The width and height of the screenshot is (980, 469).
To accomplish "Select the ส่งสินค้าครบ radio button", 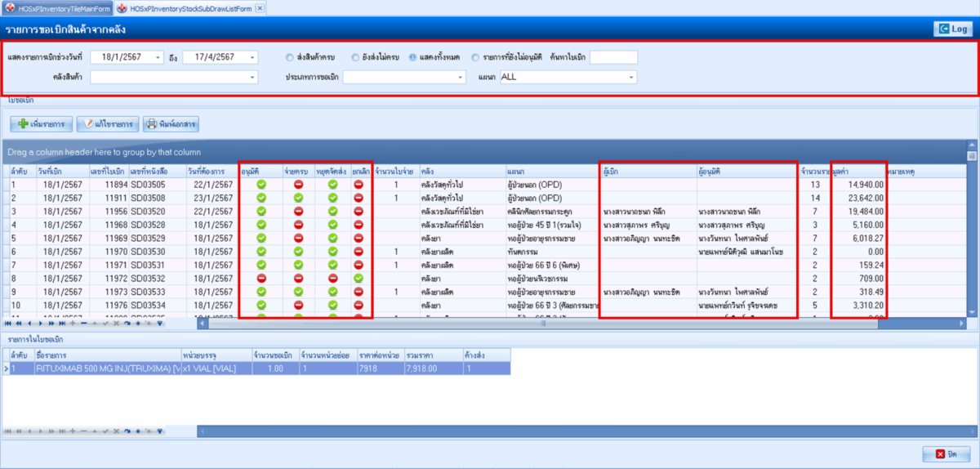I will point(290,57).
